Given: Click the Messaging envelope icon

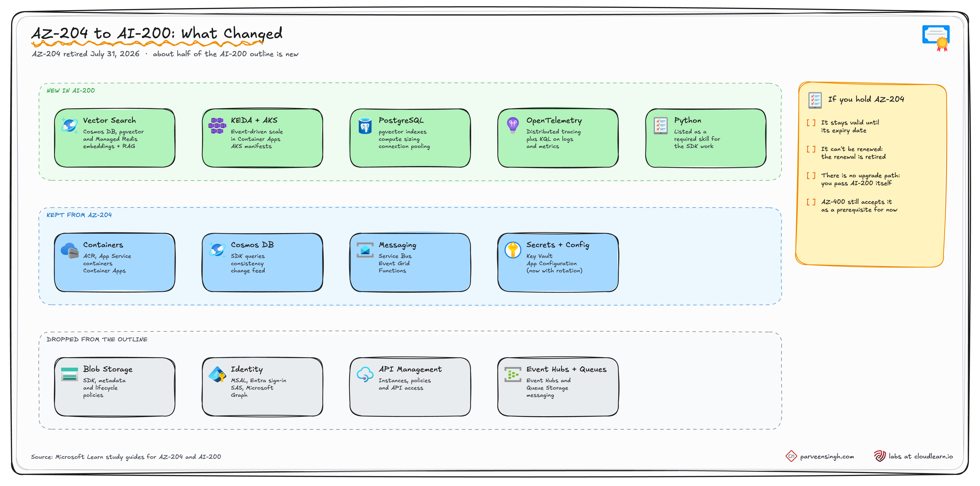Looking at the screenshot, I should coord(365,250).
